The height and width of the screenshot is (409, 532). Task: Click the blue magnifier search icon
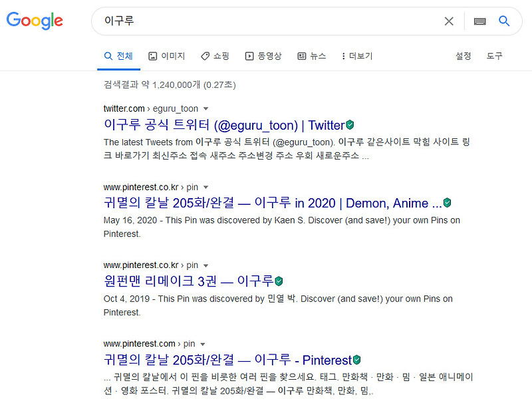pyautogui.click(x=504, y=21)
